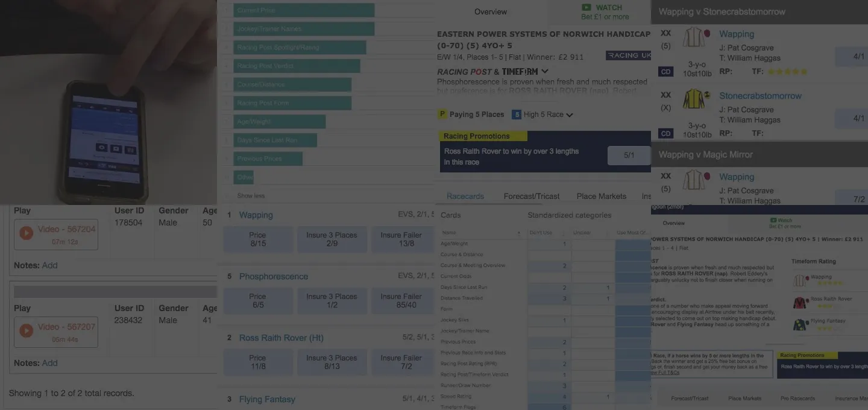
Task: Play Video 567207
Action: 27,331
